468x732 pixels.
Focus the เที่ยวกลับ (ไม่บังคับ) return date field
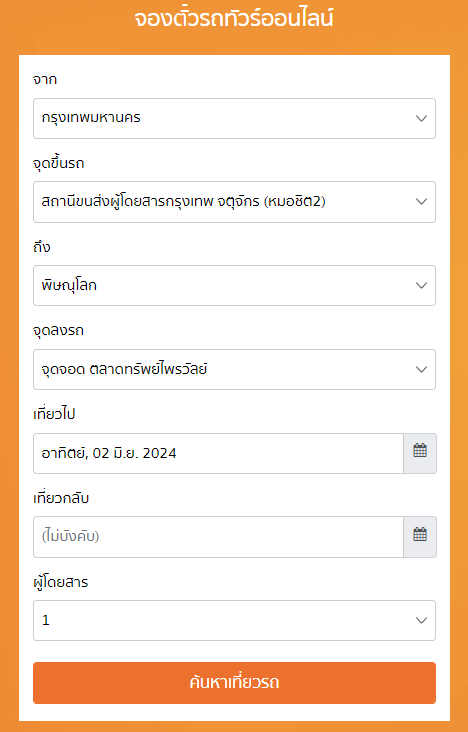pyautogui.click(x=218, y=537)
